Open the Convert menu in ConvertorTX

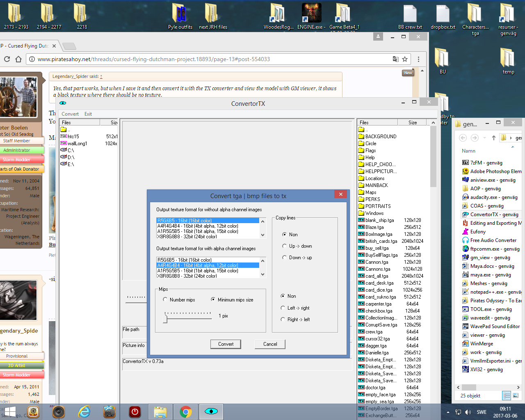coord(70,114)
